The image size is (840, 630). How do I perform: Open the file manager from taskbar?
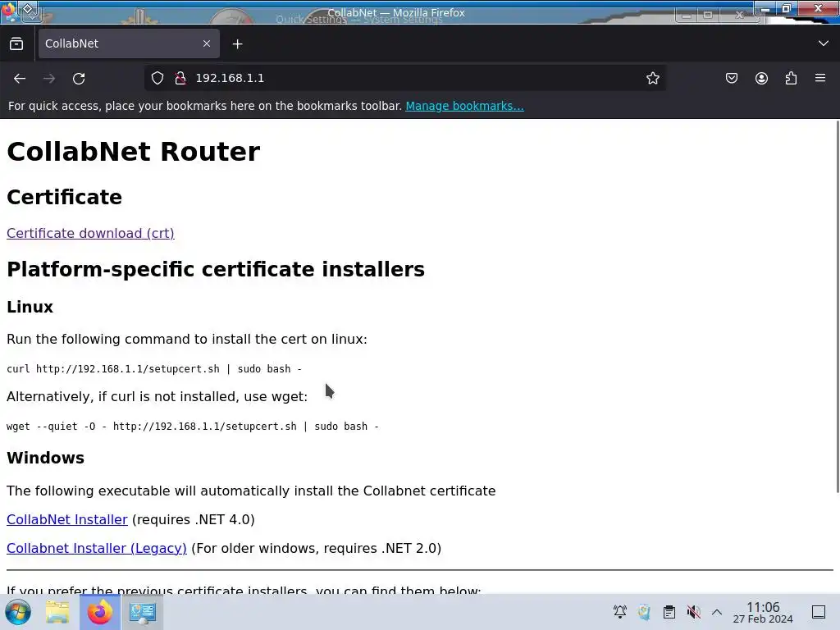57,612
